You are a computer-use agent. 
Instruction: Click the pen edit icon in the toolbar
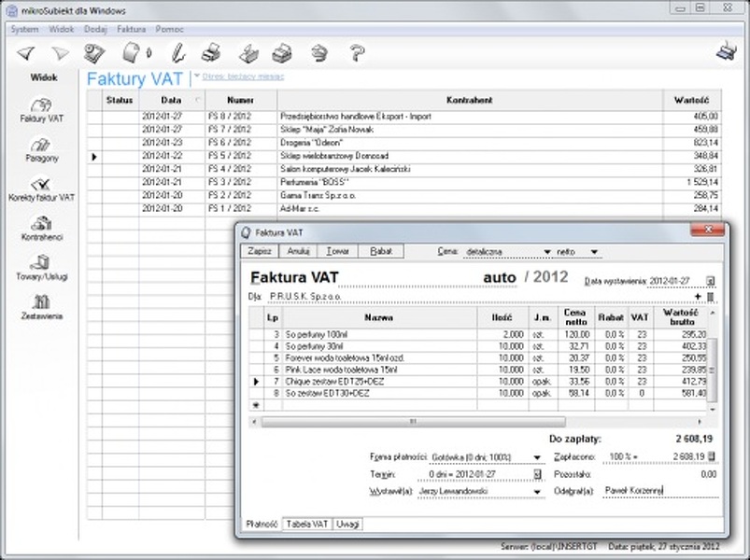coord(178,52)
